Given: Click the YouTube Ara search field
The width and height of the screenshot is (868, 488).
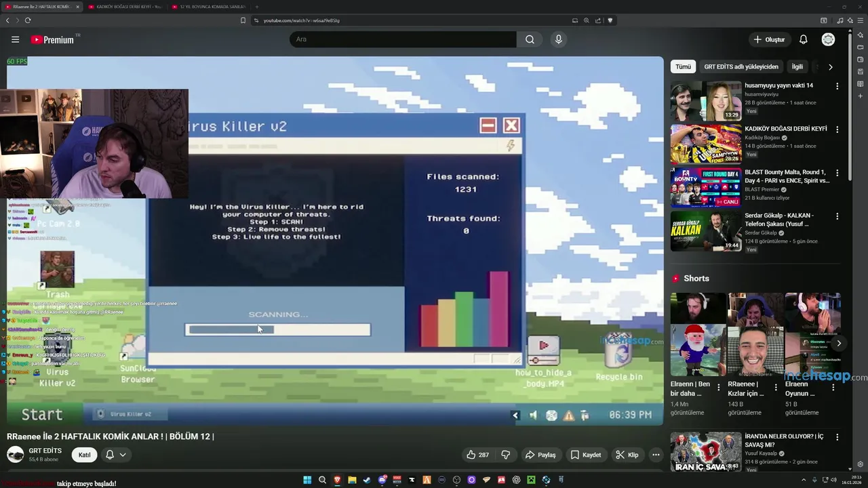Looking at the screenshot, I should click(403, 39).
